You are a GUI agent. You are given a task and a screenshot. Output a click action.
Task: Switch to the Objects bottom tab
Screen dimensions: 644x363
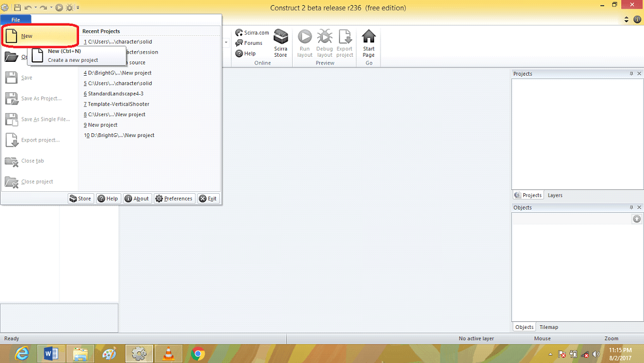(x=525, y=327)
